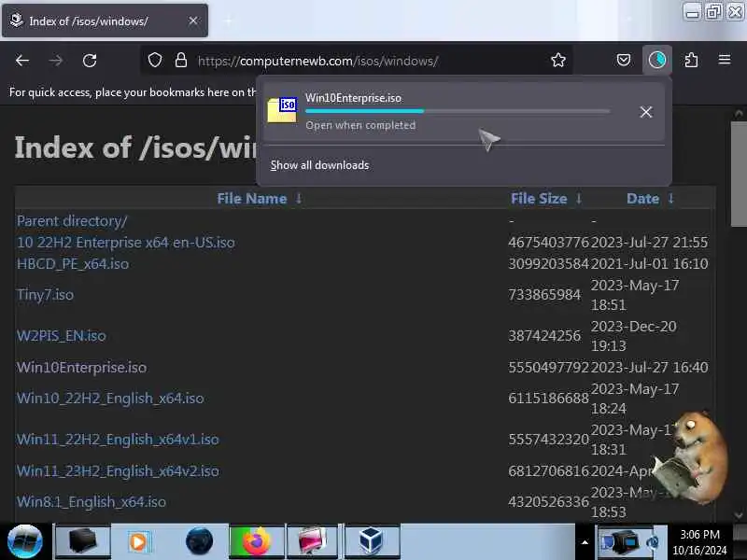Viewport: 747px width, 560px height.
Task: Open the Firefox hamburger menu
Action: click(x=725, y=60)
